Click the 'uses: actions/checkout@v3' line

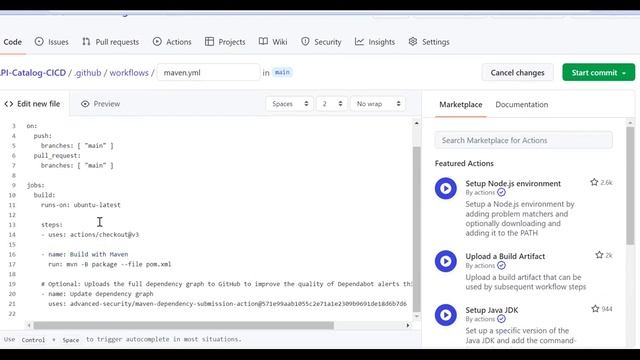(90, 234)
